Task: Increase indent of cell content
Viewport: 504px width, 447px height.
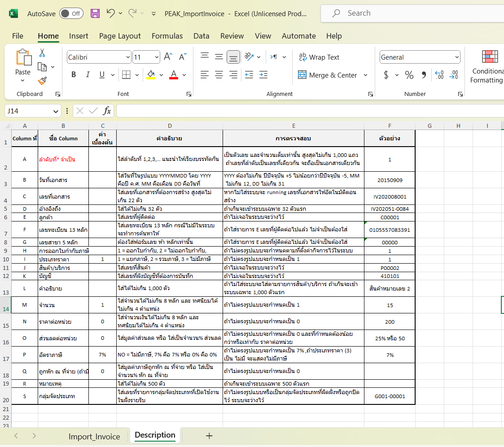Action: pos(263,75)
